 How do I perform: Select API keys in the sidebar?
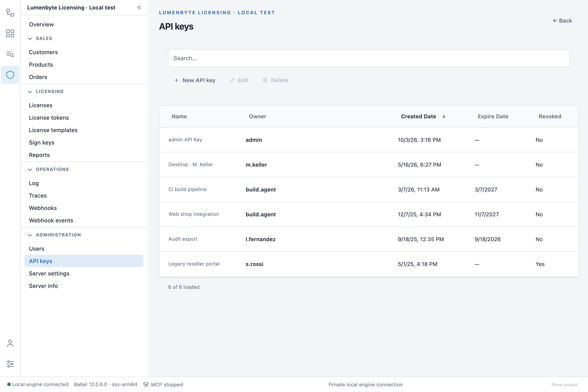pyautogui.click(x=84, y=261)
